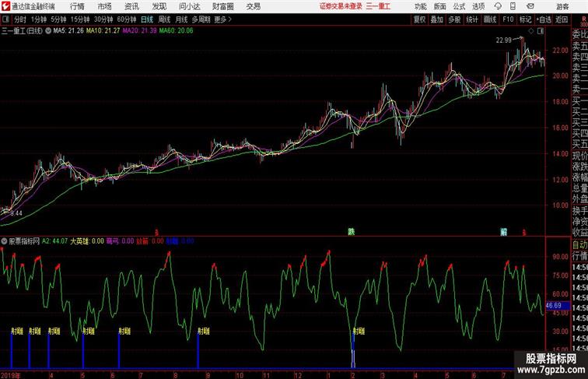Click the MA10: 21.27 label
The image size is (588, 379).
click(x=103, y=31)
